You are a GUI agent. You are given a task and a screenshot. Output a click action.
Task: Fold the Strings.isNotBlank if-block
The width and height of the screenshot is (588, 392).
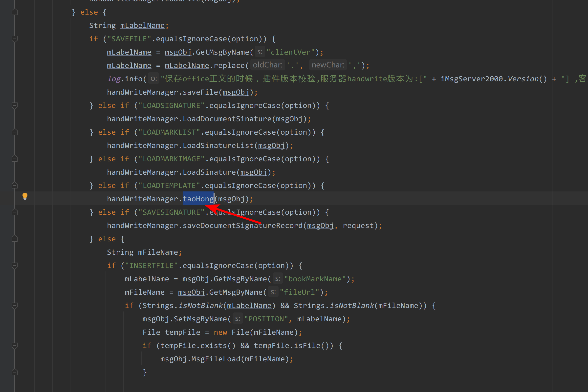coord(15,306)
